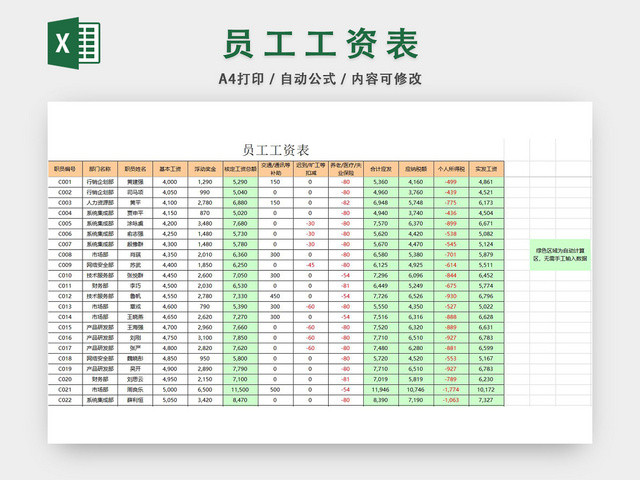Select employee ID cell C001
The height and width of the screenshot is (480, 640).
[x=65, y=182]
